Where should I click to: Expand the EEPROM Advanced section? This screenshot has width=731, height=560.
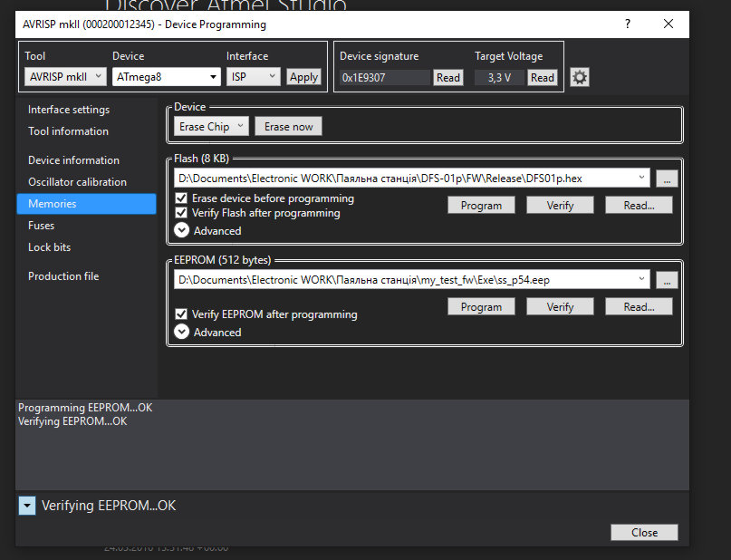pos(181,332)
